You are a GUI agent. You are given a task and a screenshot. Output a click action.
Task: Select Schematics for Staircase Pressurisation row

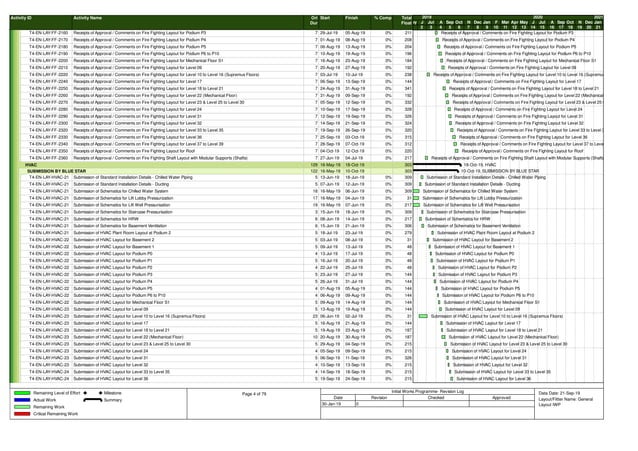(x=216, y=212)
